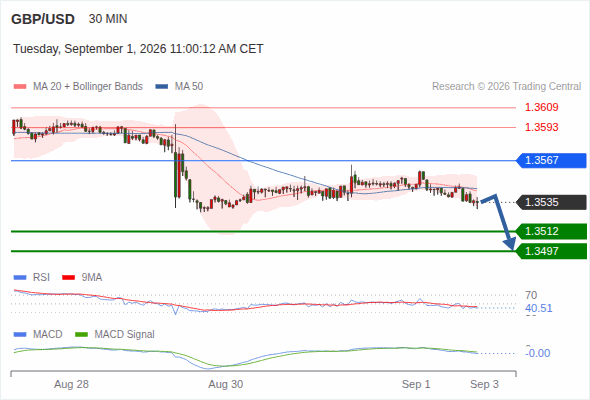The width and height of the screenshot is (590, 400).
Task: Click the Aug 28 date marker
Action: 71,384
